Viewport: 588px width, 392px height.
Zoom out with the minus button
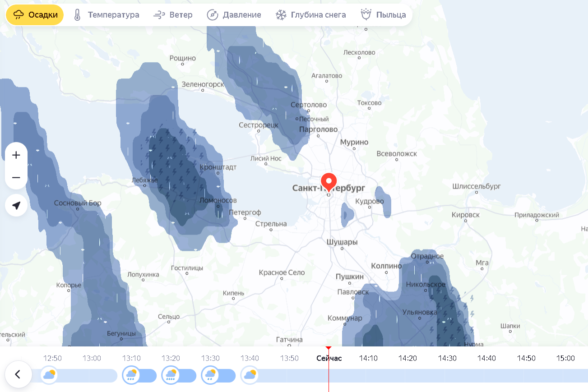[16, 178]
